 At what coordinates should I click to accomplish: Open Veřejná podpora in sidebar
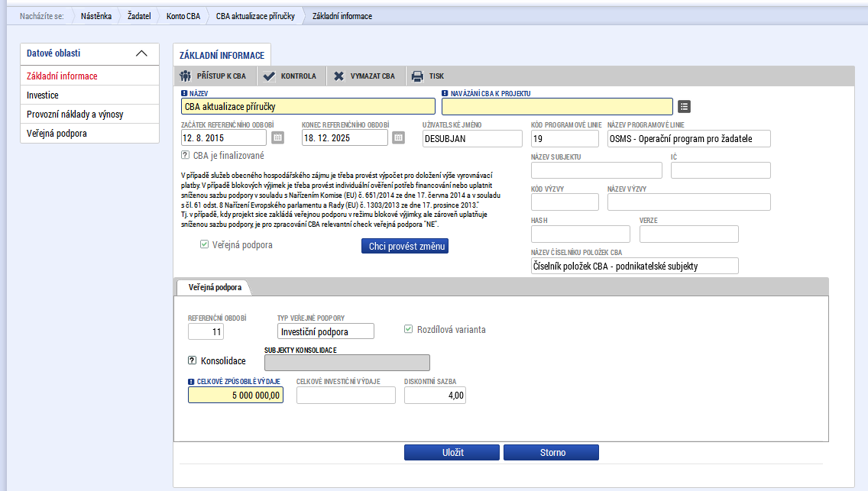click(89, 134)
